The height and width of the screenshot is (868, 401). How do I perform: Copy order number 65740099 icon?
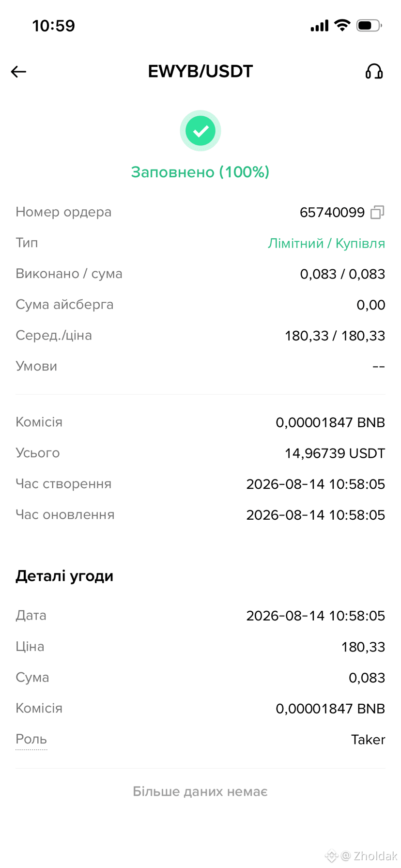377,212
